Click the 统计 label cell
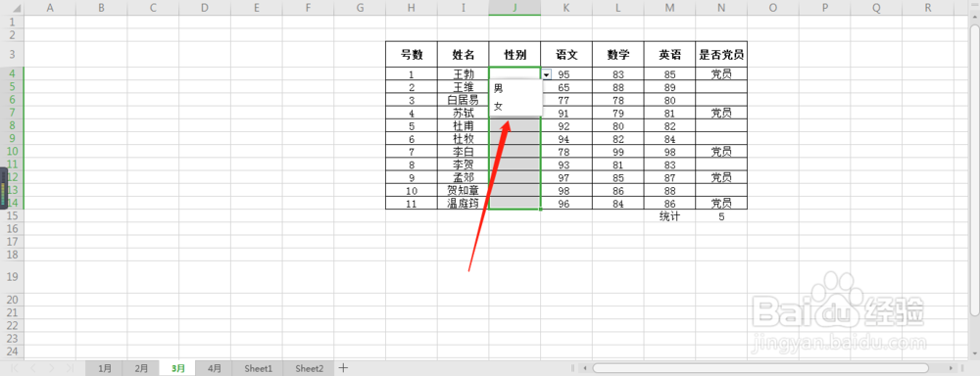This screenshot has height=376, width=980. coord(669,216)
